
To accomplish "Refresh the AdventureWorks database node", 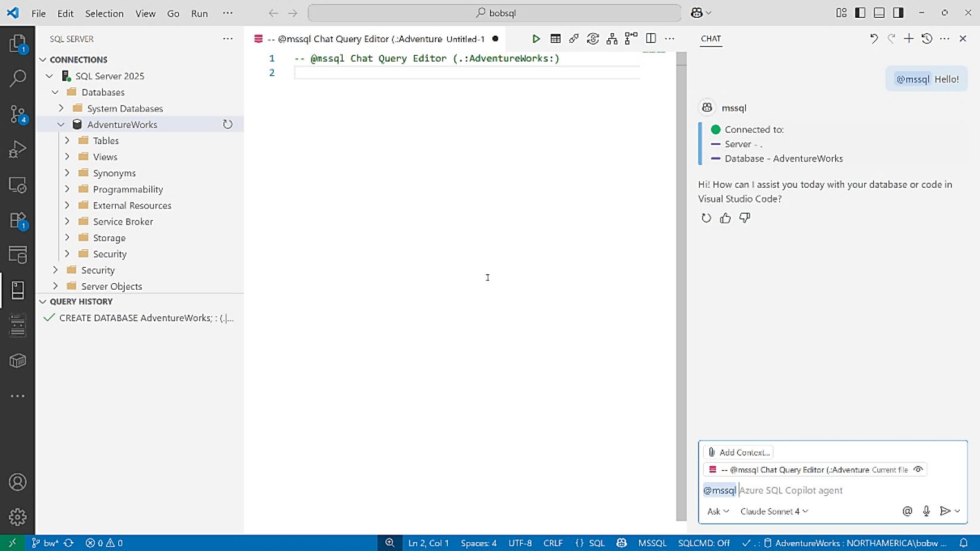I will tap(227, 124).
